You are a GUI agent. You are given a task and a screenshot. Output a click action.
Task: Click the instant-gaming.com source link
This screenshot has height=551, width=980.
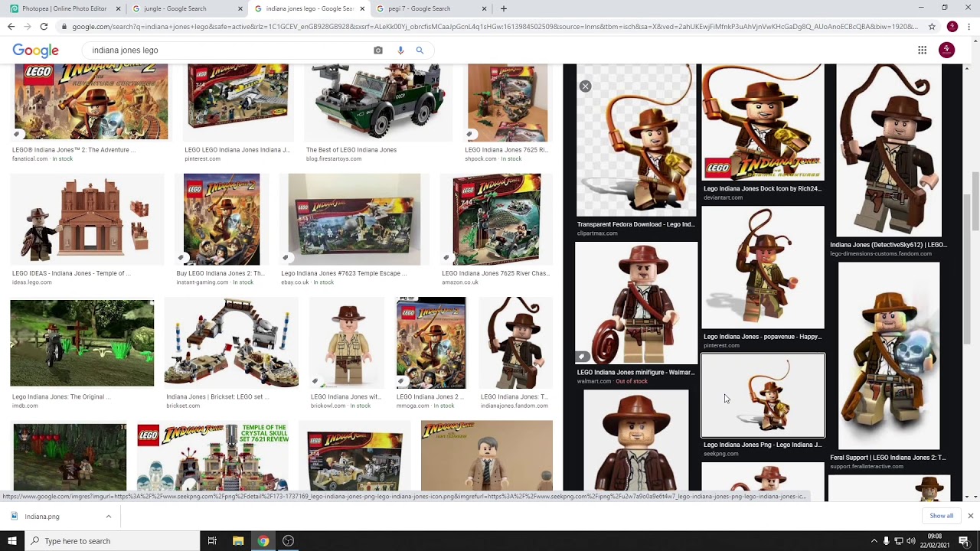(x=202, y=282)
